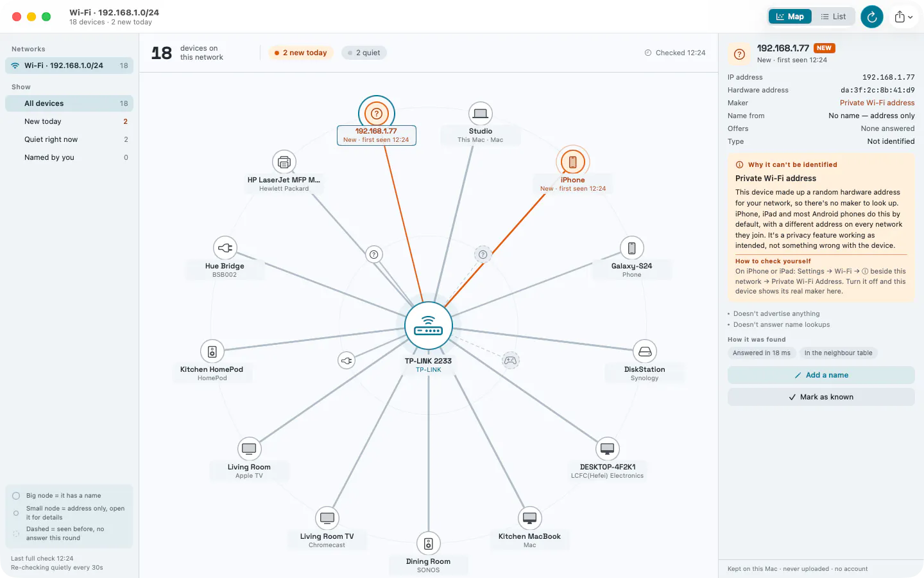Click the Galaxy-S24 phone node icon
The image size is (924, 578).
(632, 248)
